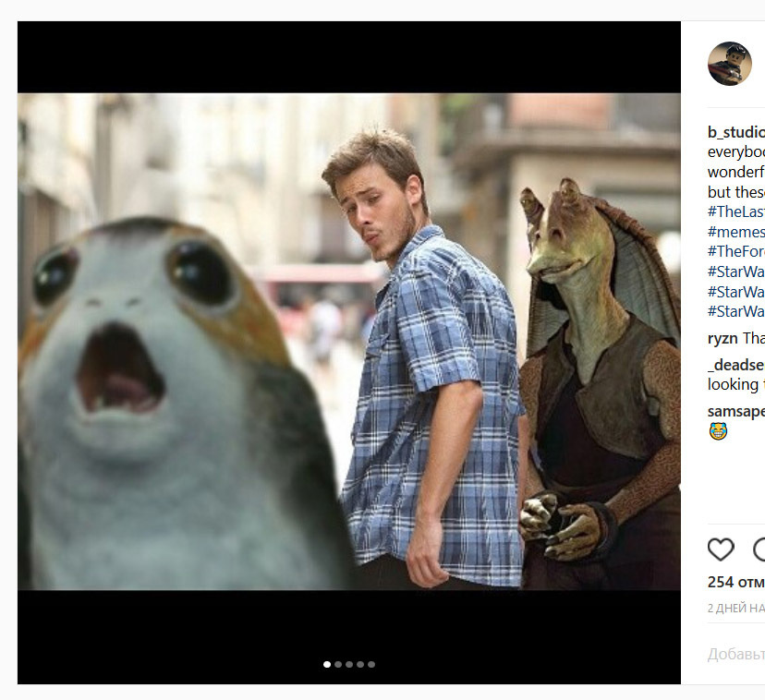Click the 254 likes count
The width and height of the screenshot is (765, 700).
click(736, 582)
